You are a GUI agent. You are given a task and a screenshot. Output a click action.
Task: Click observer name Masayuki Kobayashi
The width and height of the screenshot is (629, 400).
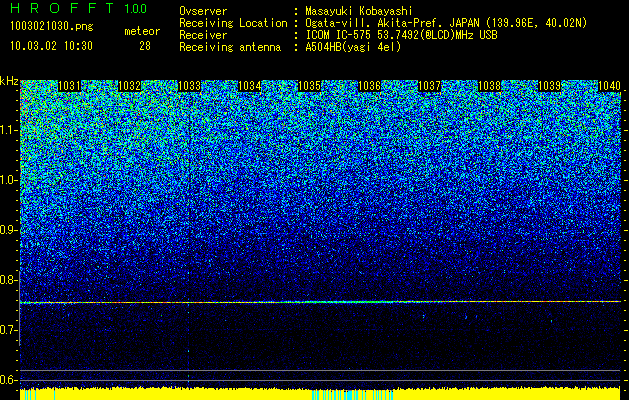click(x=358, y=11)
